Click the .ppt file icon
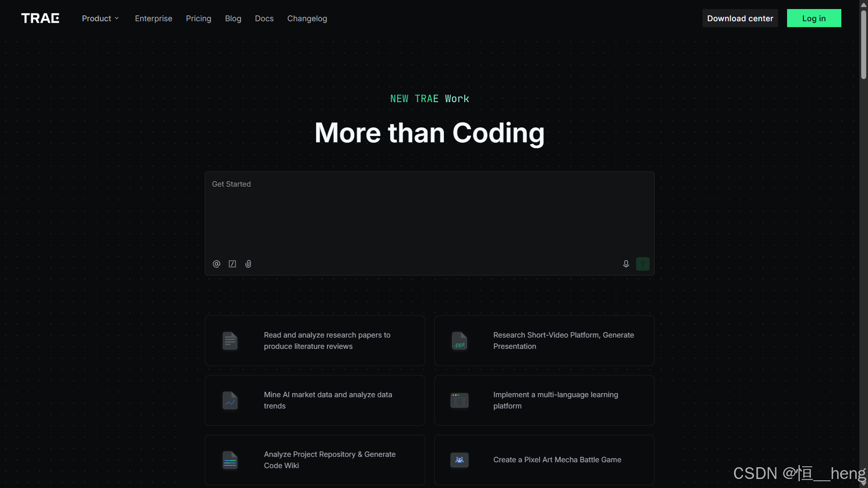The width and height of the screenshot is (868, 488). (x=459, y=341)
